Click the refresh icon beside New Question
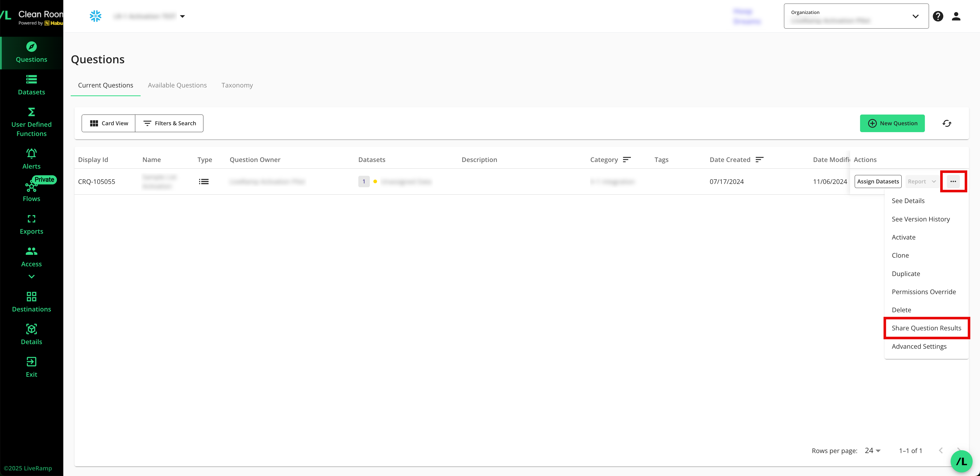 point(947,123)
